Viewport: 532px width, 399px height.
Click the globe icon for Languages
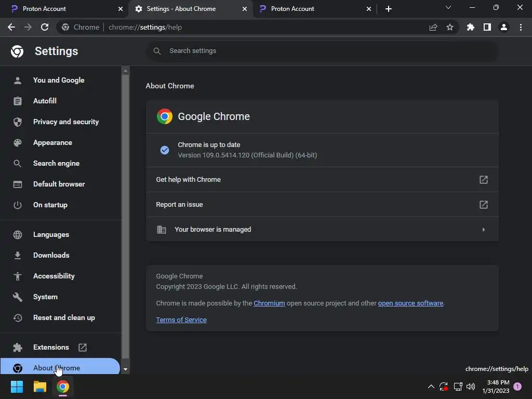click(18, 234)
